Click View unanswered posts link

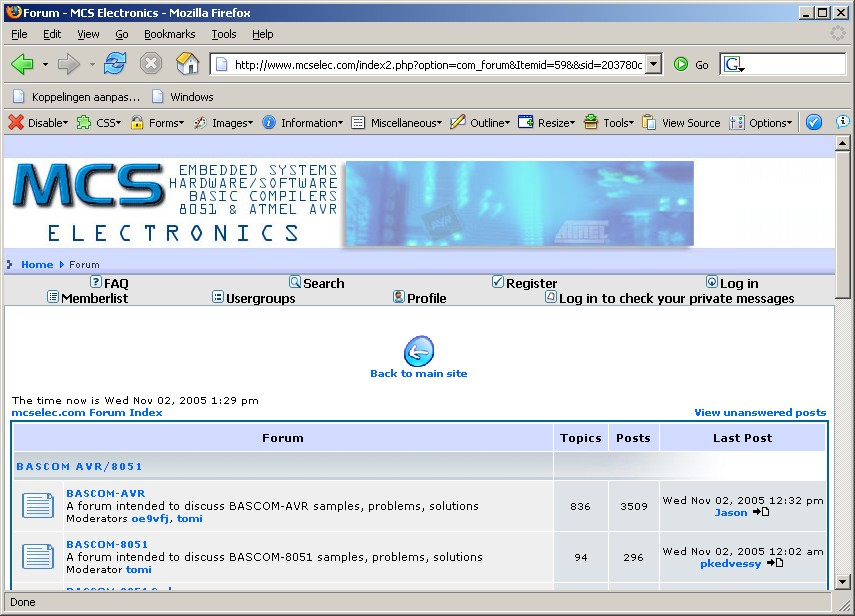click(x=760, y=412)
